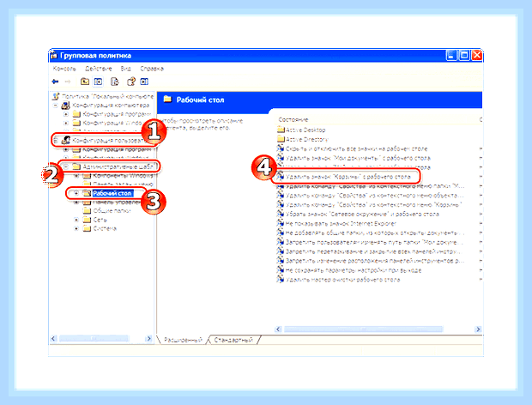Collapse the Административные шаблоны node
Screen dimensions: 532x405
tap(66, 166)
